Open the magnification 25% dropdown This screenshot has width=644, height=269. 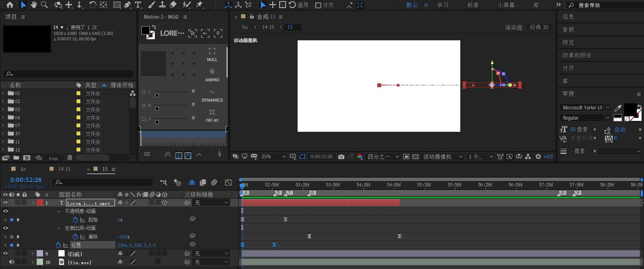273,157
